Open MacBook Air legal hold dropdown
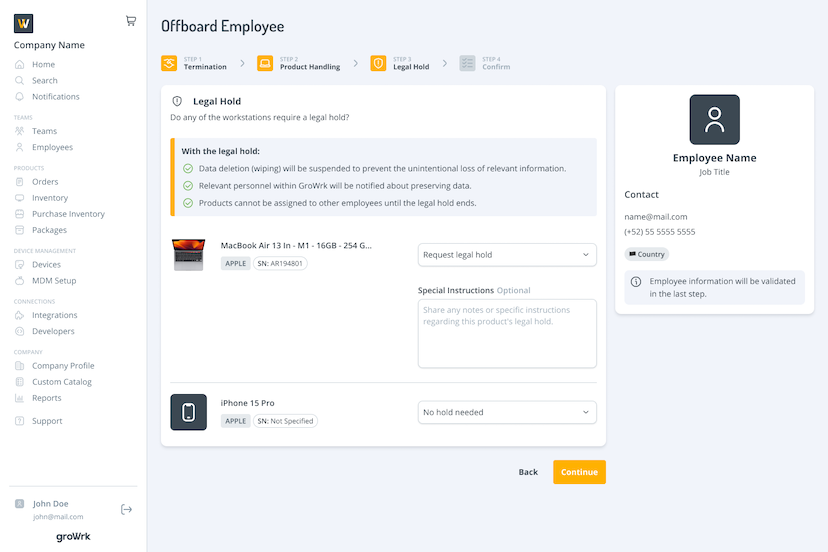Viewport: 828px width, 552px height. (506, 255)
